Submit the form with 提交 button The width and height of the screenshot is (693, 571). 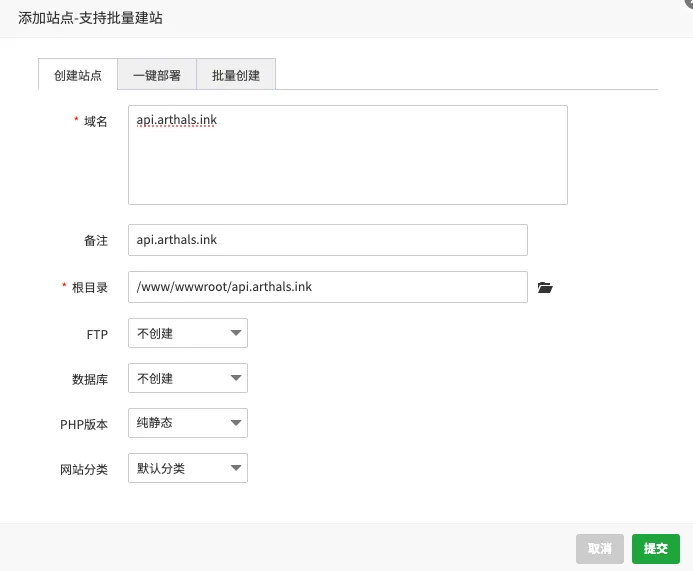click(655, 549)
